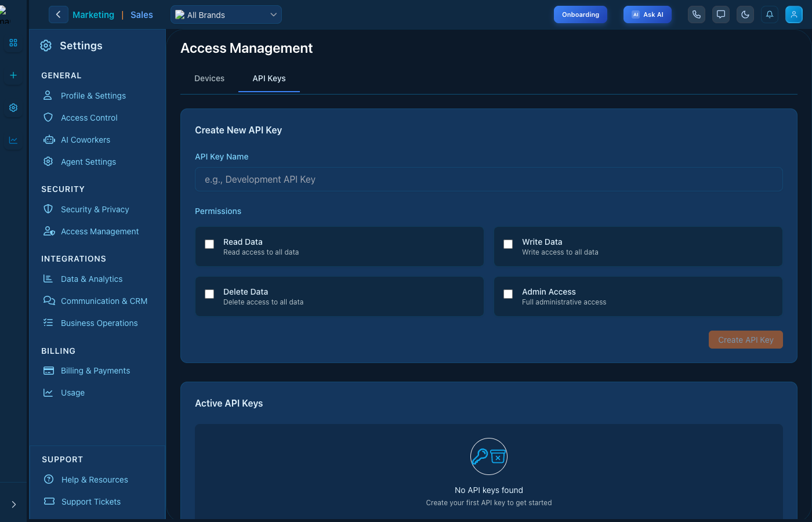Toggle dark mode moon icon
The width and height of the screenshot is (812, 522).
click(745, 14)
